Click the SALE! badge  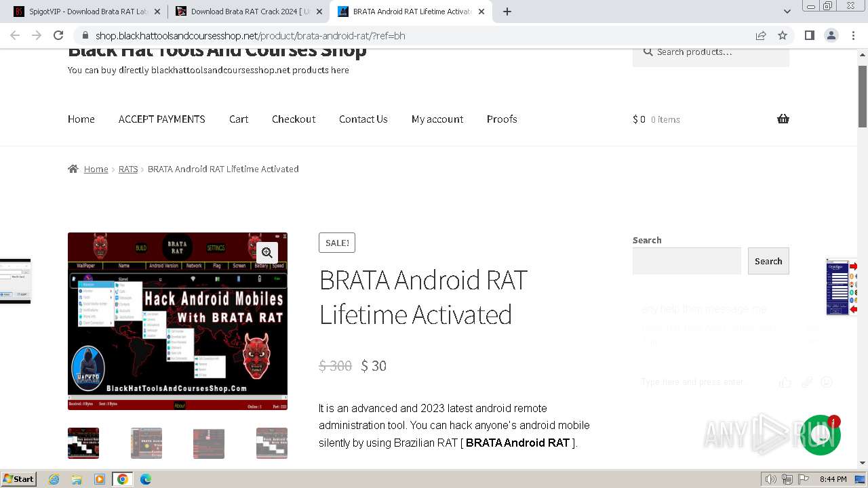pos(337,243)
